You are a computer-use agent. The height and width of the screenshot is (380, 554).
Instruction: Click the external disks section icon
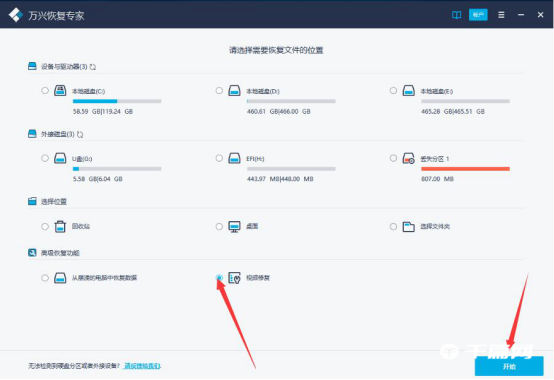tap(32, 133)
